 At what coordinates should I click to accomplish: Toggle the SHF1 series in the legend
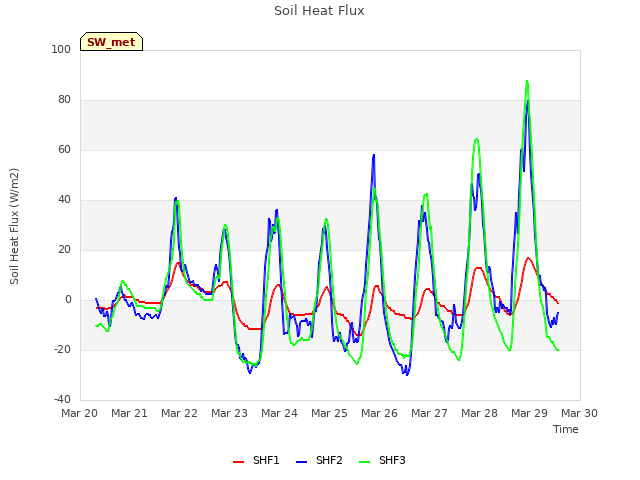256,460
